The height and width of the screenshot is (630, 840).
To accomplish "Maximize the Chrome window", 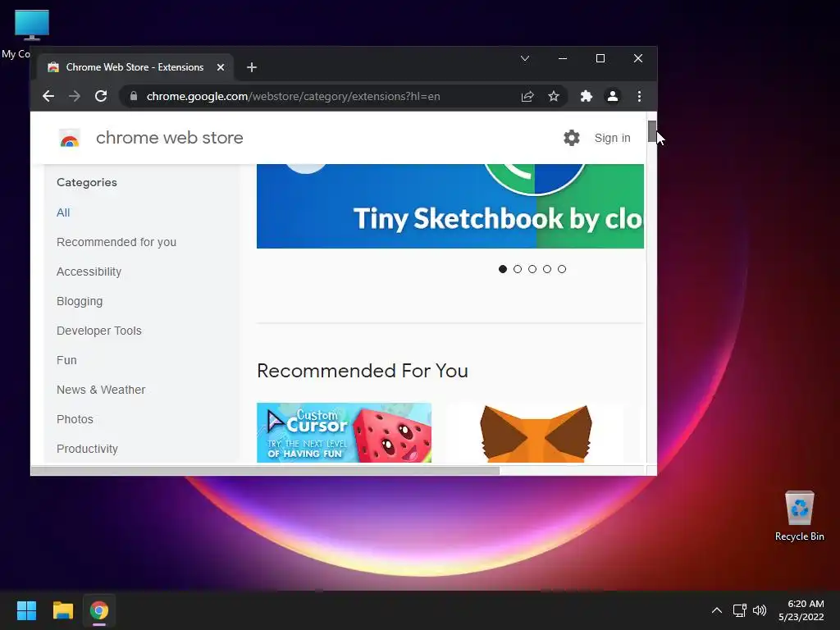I will click(600, 58).
